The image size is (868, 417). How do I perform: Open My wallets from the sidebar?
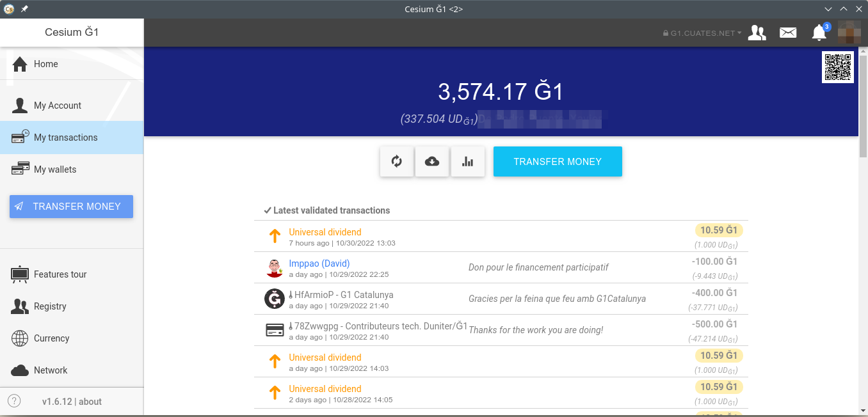[72, 169]
